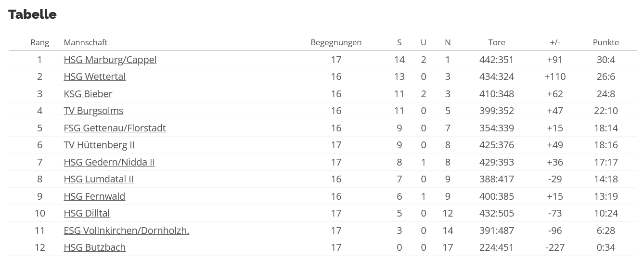Open TV Burgsolms team details
The height and width of the screenshot is (269, 644).
coord(93,111)
